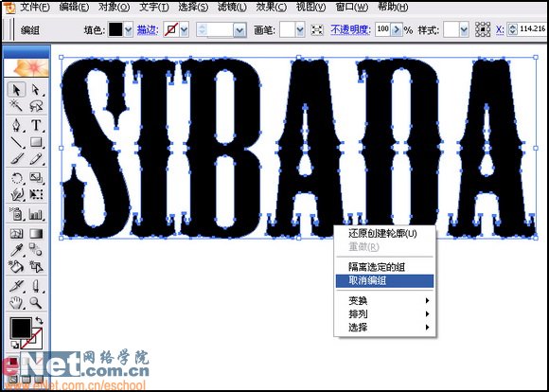The width and height of the screenshot is (549, 392).
Task: Select the Live Paint Selection tool
Action: (x=36, y=266)
